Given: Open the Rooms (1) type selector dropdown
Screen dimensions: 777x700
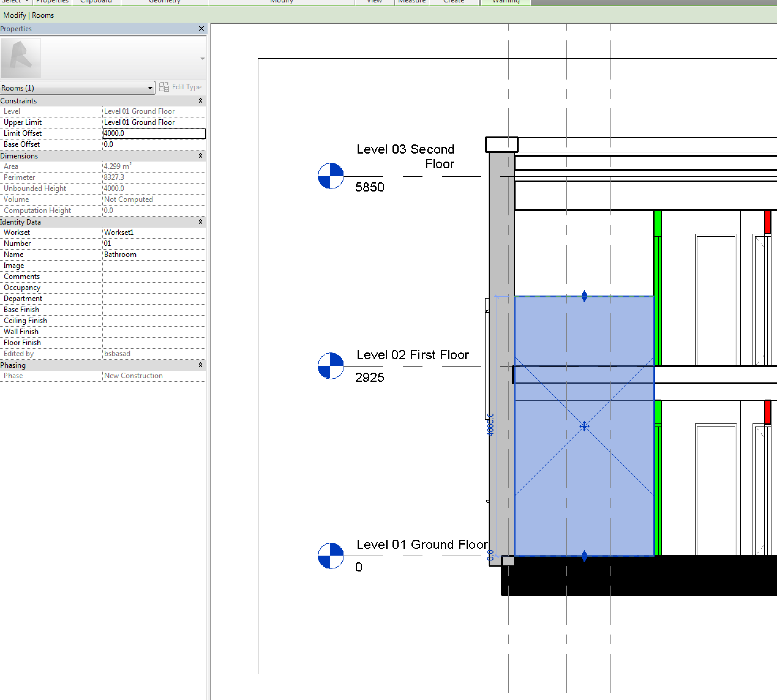Looking at the screenshot, I should click(151, 88).
